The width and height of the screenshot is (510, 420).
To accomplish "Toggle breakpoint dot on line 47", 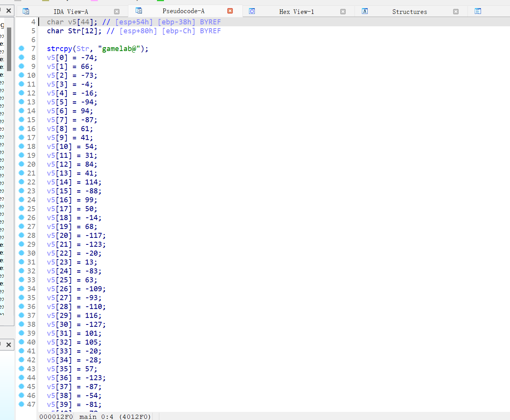I will click(22, 404).
